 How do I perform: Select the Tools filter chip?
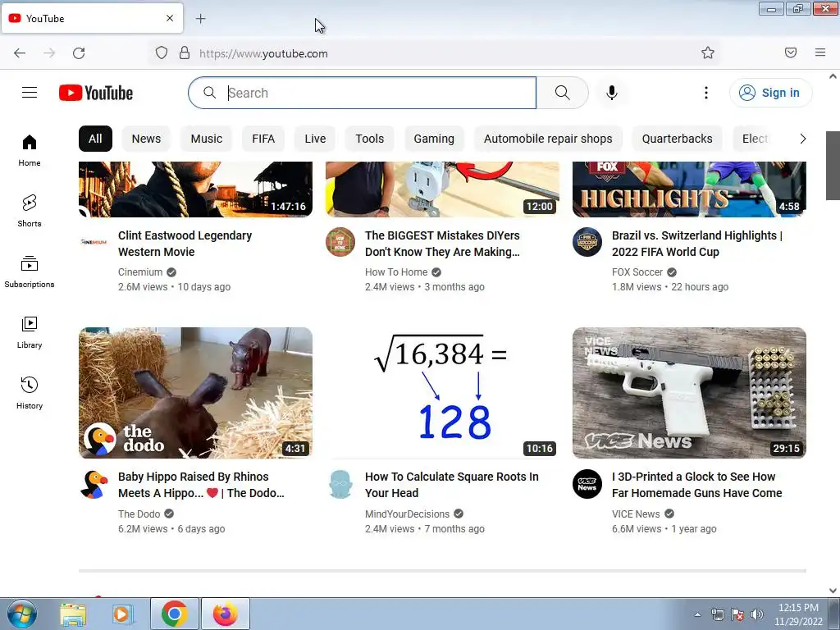(370, 139)
